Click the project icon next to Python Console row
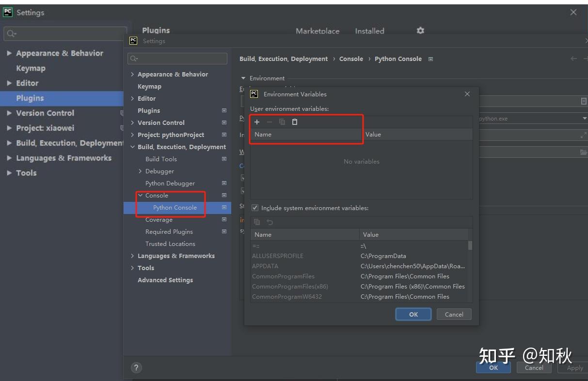This screenshot has height=381, width=588. pyautogui.click(x=224, y=208)
